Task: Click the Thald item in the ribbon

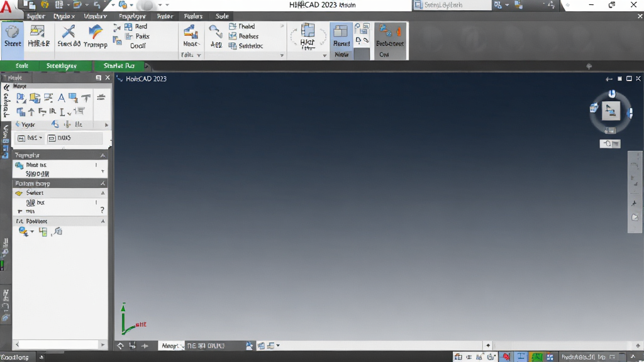Action: pos(242,26)
